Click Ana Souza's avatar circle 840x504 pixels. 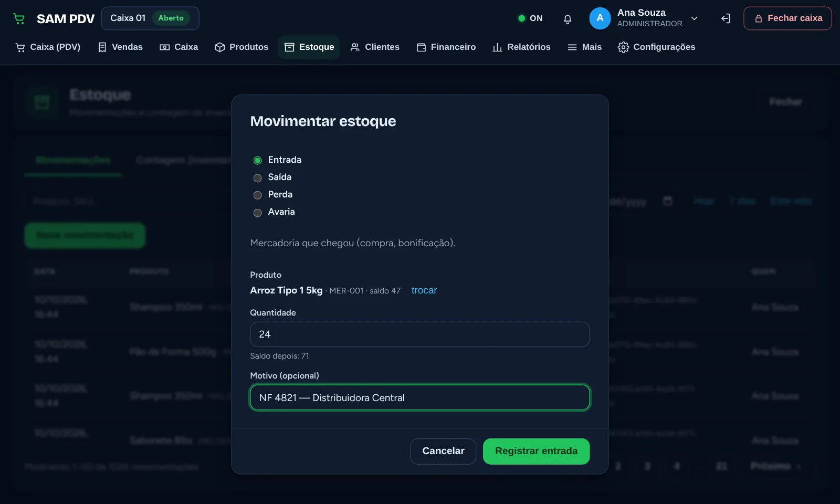click(x=600, y=18)
